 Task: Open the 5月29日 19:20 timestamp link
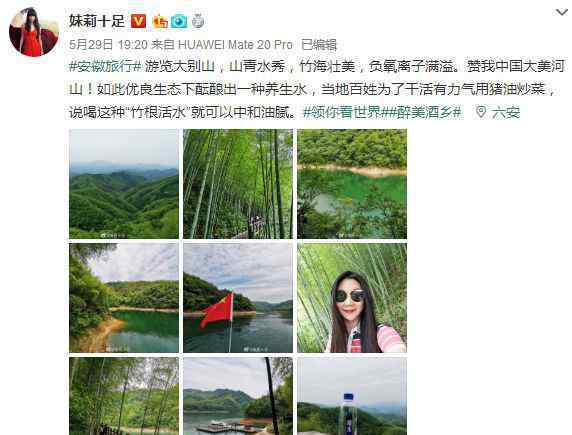tap(108, 45)
